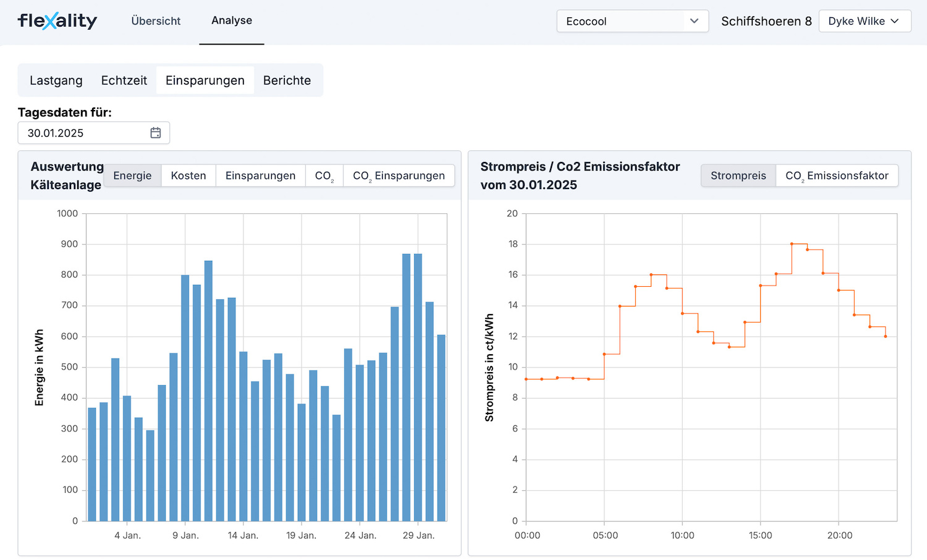Switch to the Lastgang tab
This screenshot has height=560, width=927.
56,80
